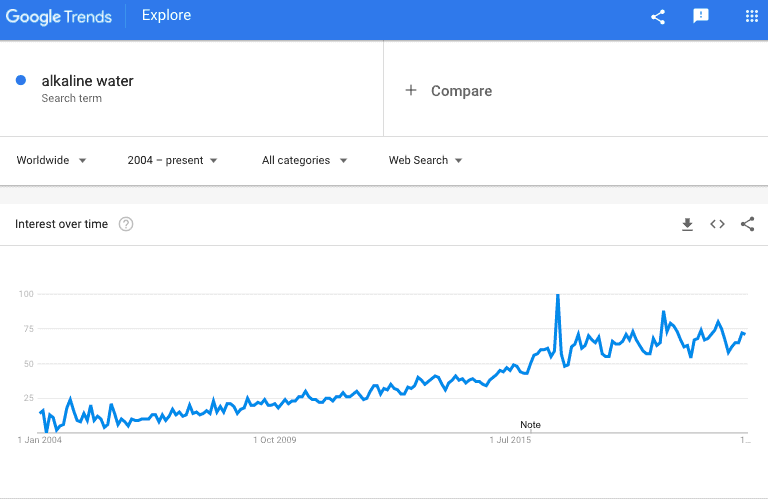Click the peak of the trend line at 100
This screenshot has width=768, height=499.
[557, 295]
